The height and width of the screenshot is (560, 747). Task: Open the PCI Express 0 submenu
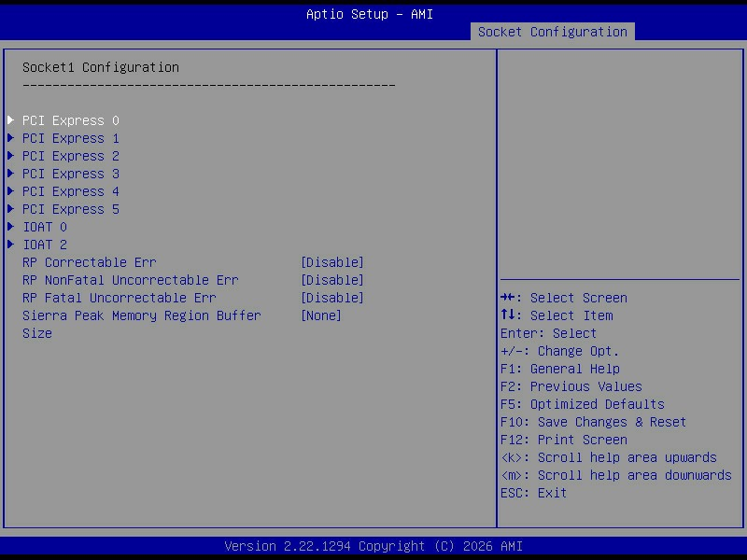point(71,120)
